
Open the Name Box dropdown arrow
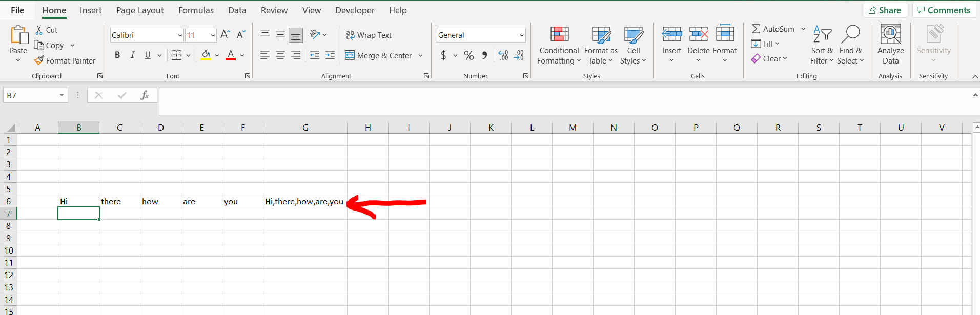62,95
